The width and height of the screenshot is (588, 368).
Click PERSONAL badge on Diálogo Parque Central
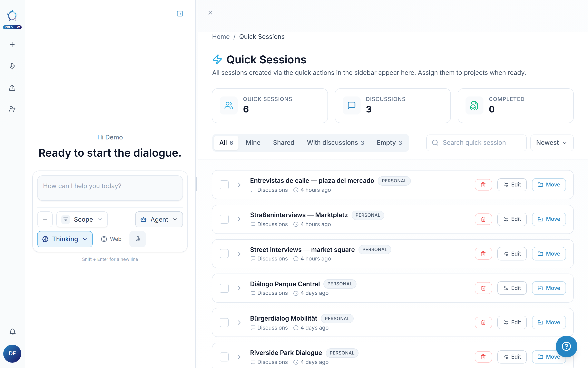[340, 284]
